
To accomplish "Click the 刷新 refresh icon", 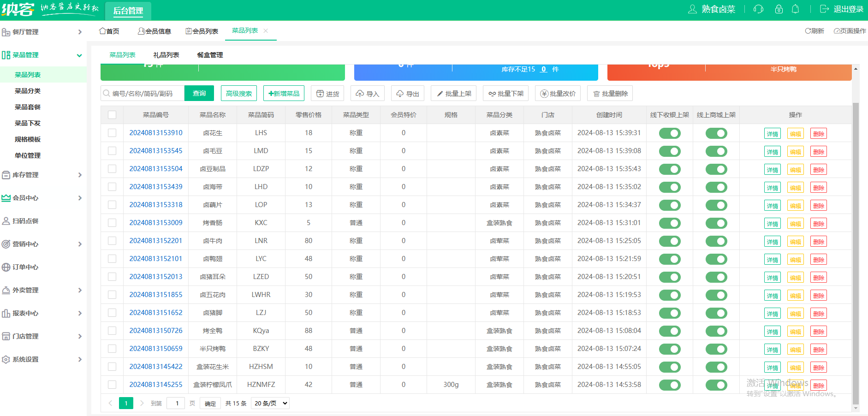I will point(814,31).
